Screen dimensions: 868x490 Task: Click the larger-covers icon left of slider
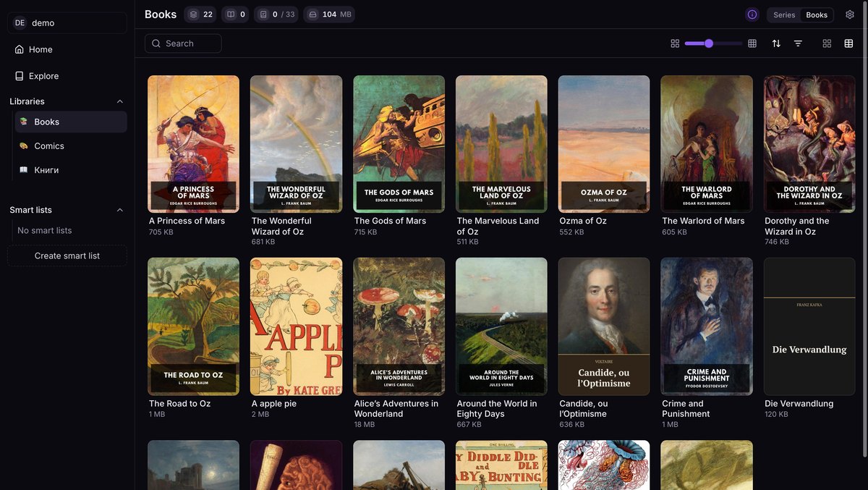675,43
